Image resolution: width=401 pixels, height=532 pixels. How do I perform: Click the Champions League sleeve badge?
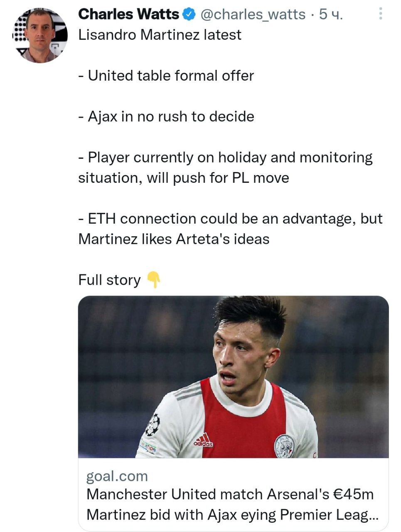coord(153,424)
